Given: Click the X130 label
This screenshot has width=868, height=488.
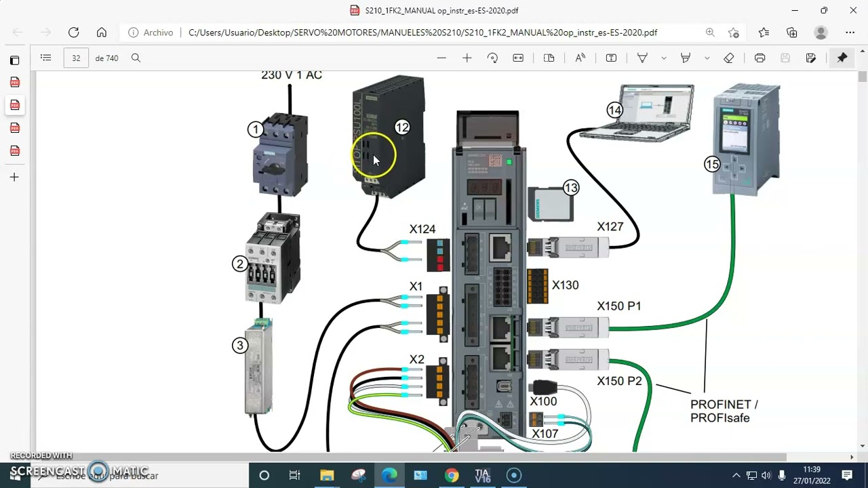Looking at the screenshot, I should pyautogui.click(x=565, y=285).
